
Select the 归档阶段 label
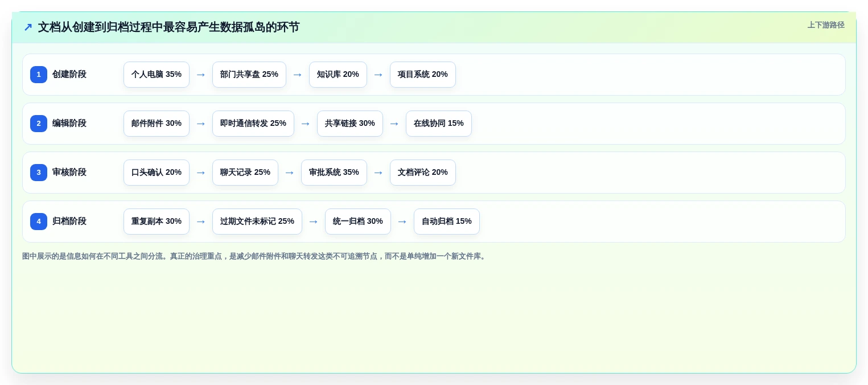point(69,222)
